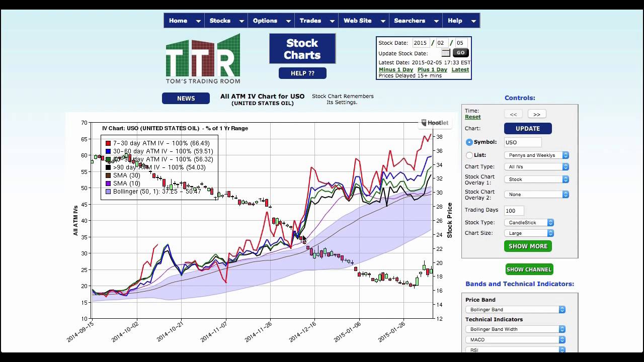Open the Trades menu

[x=310, y=21]
